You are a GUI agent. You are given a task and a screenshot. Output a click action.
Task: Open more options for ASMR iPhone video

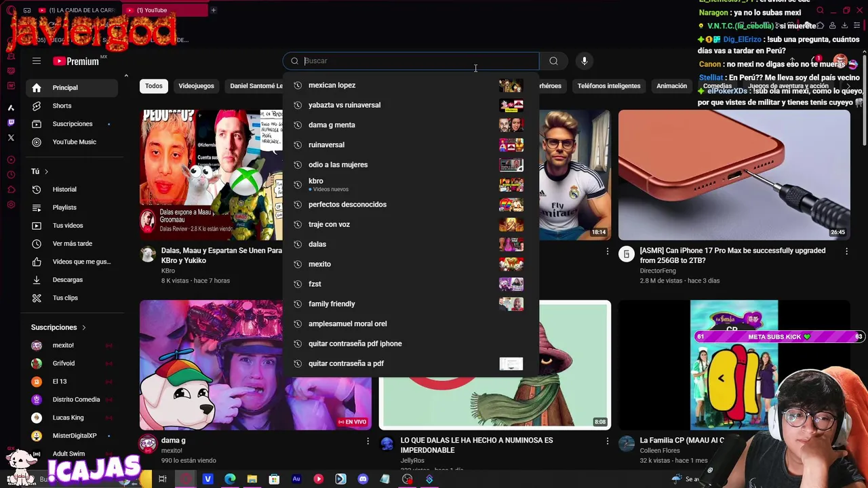coord(846,251)
